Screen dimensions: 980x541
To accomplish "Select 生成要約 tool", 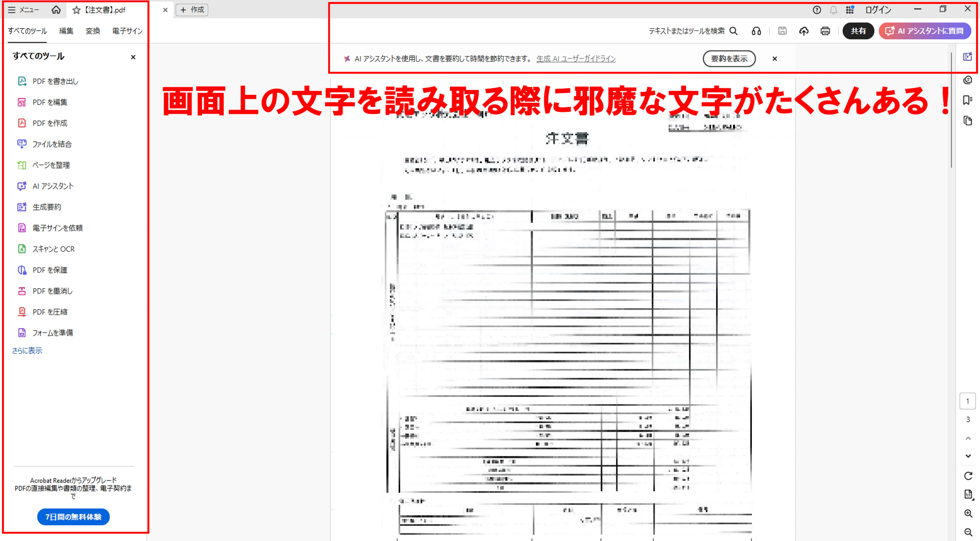I will click(x=39, y=207).
